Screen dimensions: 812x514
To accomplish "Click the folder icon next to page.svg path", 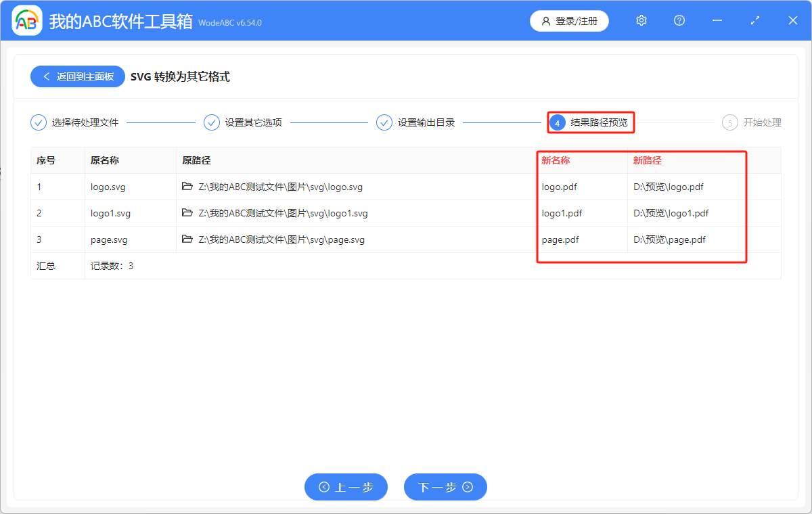I will [x=188, y=239].
